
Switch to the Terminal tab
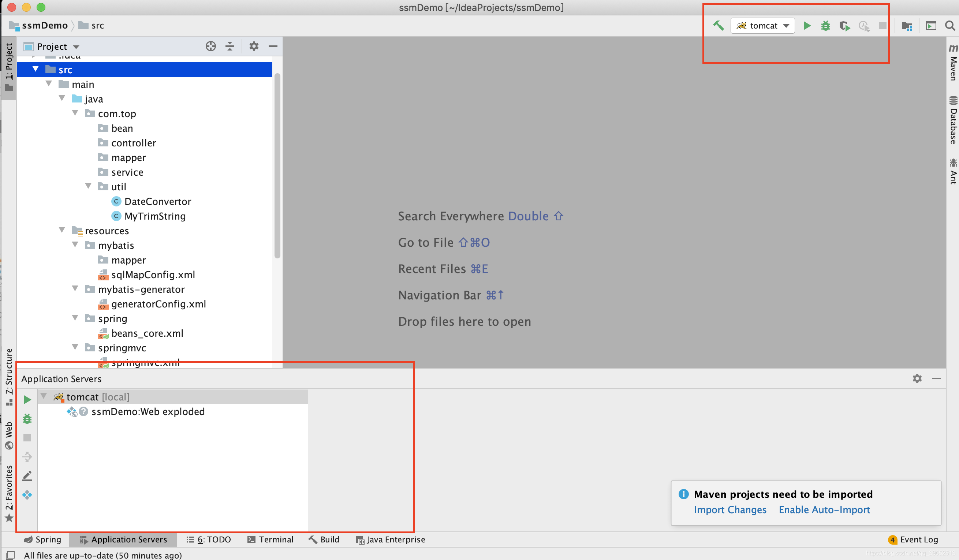[270, 540]
